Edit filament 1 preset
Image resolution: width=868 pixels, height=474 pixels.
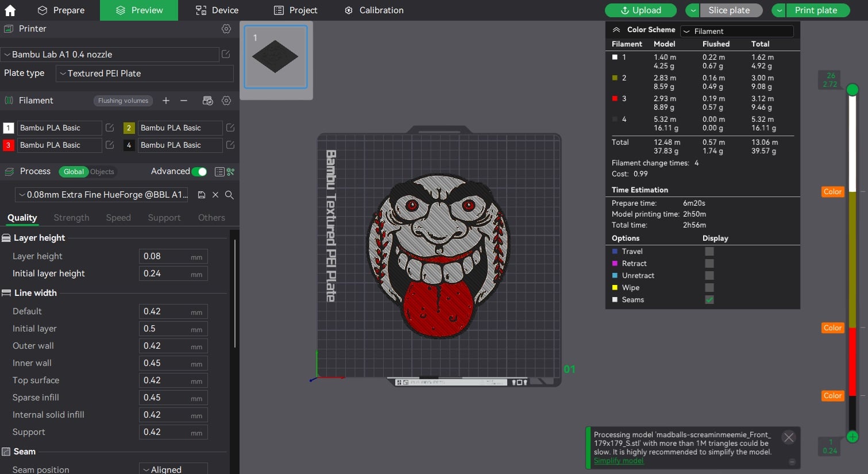pos(110,128)
